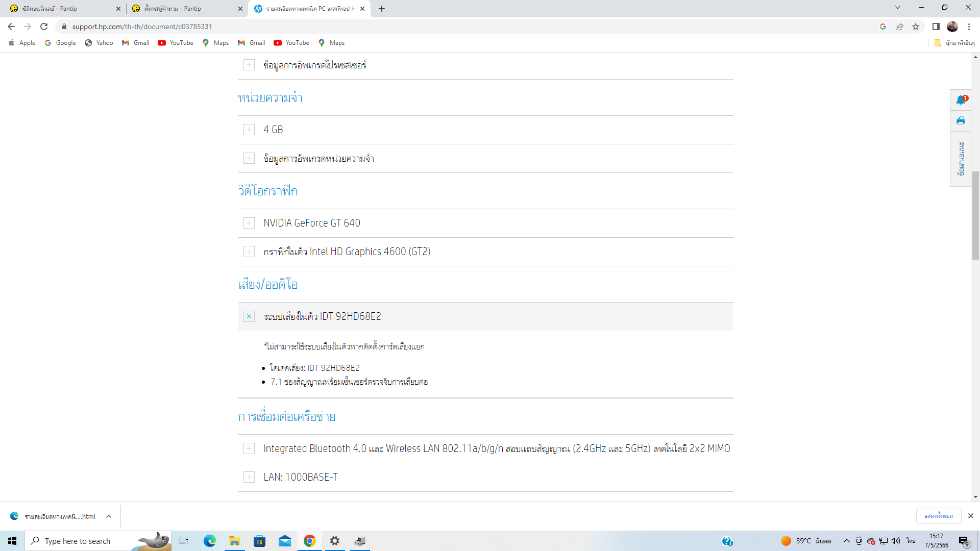This screenshot has height=551, width=980.
Task: Open File Explorer from taskbar
Action: (234, 541)
